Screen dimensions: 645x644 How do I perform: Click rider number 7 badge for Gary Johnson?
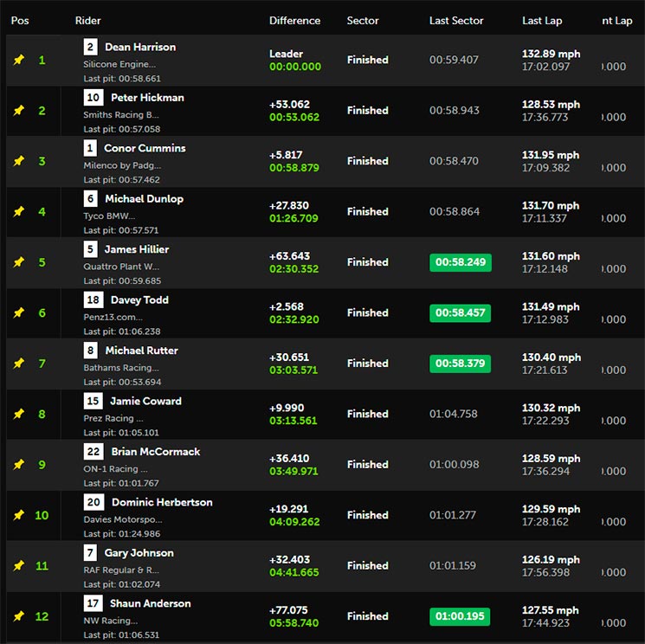pyautogui.click(x=90, y=552)
